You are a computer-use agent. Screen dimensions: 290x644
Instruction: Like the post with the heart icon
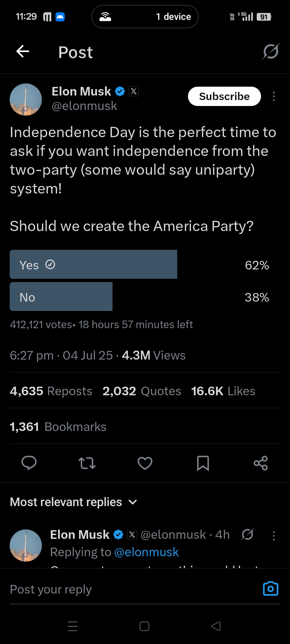pyautogui.click(x=145, y=463)
